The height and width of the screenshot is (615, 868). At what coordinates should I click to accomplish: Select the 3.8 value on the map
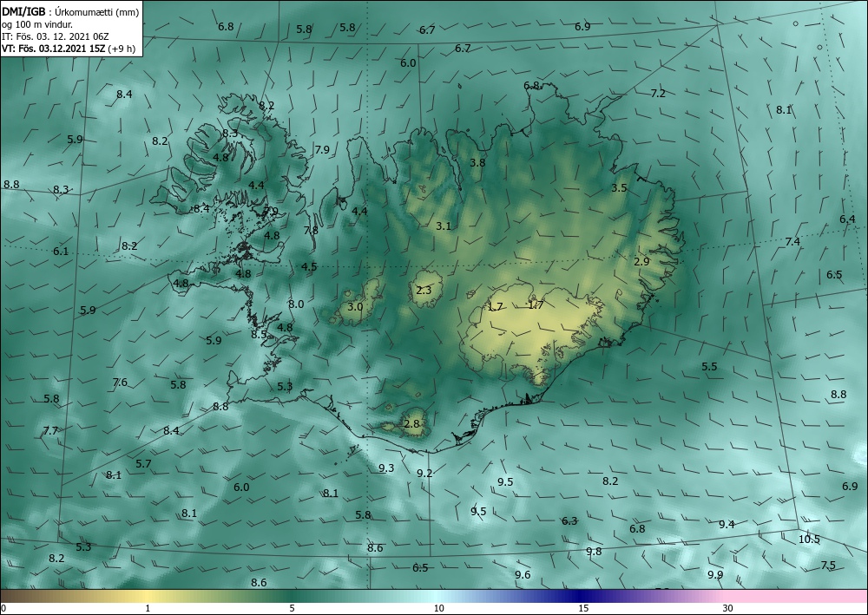pos(477,162)
